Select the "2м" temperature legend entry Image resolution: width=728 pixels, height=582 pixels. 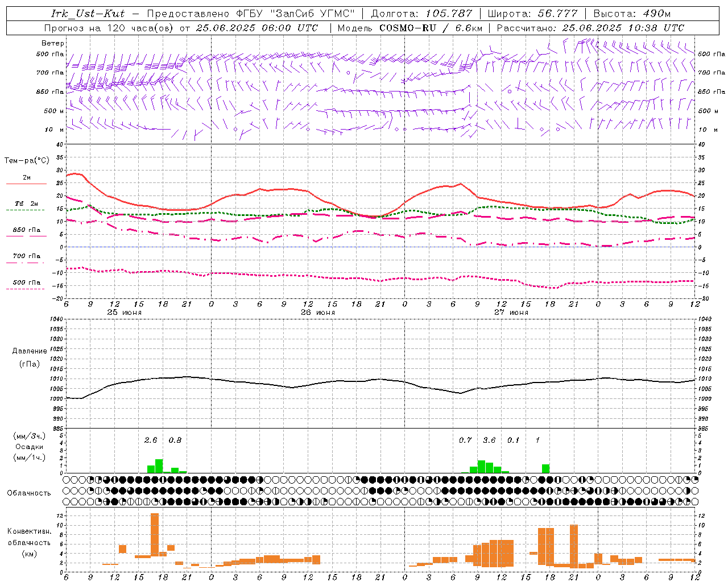[x=27, y=178]
